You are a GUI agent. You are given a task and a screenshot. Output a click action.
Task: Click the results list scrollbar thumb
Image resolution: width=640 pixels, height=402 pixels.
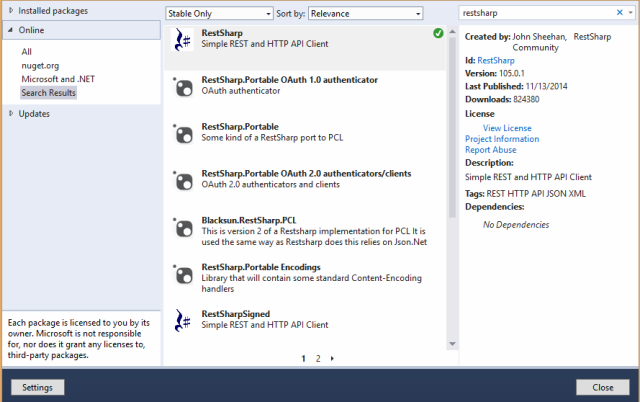point(452,127)
